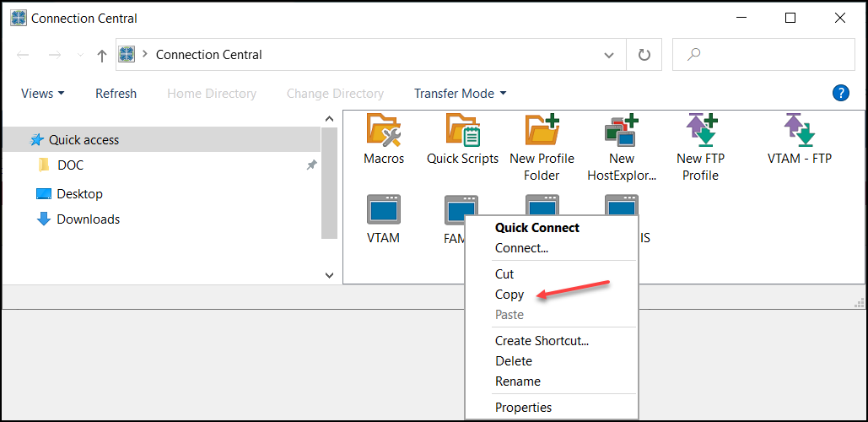Select the VTAM session icon
The image size is (868, 422).
(x=384, y=209)
